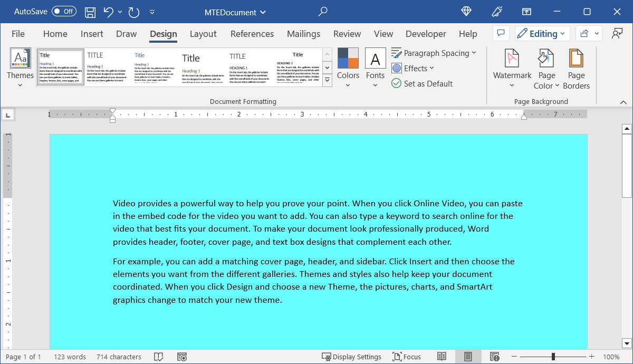Open the Paragraph Spacing dropdown
This screenshot has height=364, width=633.
click(x=434, y=53)
